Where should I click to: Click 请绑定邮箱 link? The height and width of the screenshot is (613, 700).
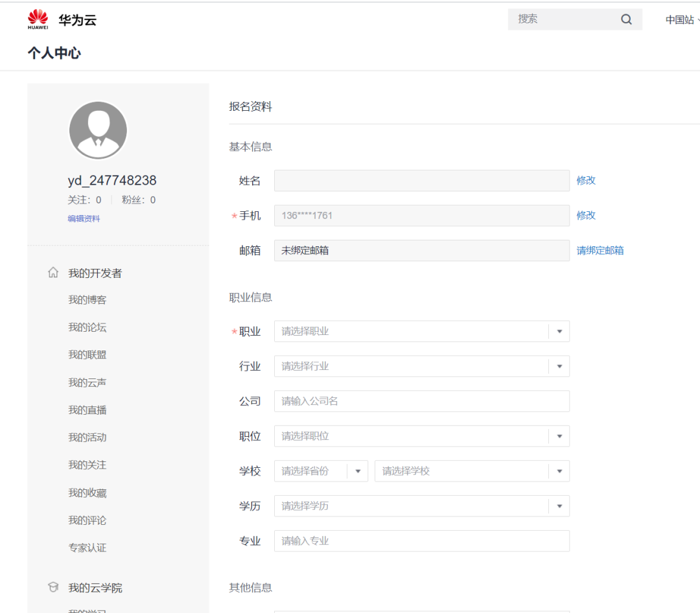click(600, 251)
